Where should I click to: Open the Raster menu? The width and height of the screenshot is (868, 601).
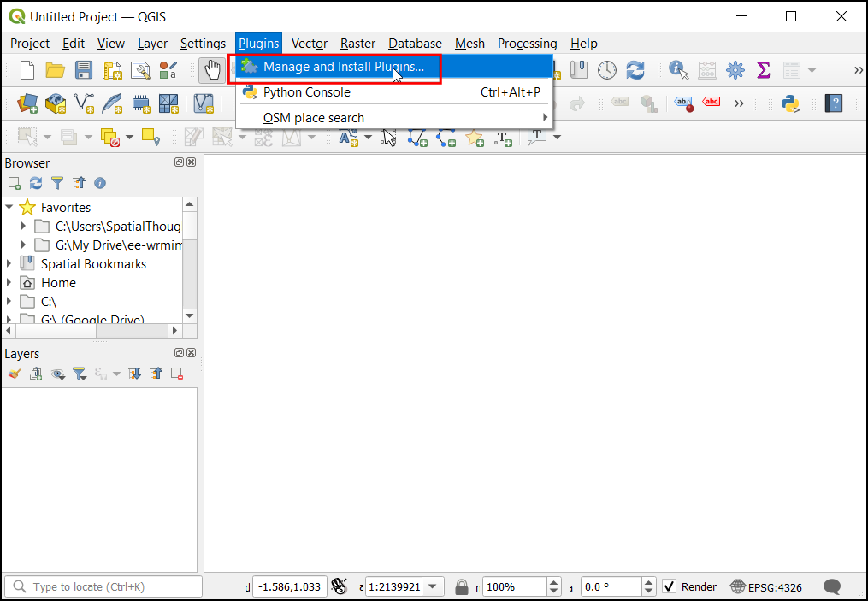357,43
